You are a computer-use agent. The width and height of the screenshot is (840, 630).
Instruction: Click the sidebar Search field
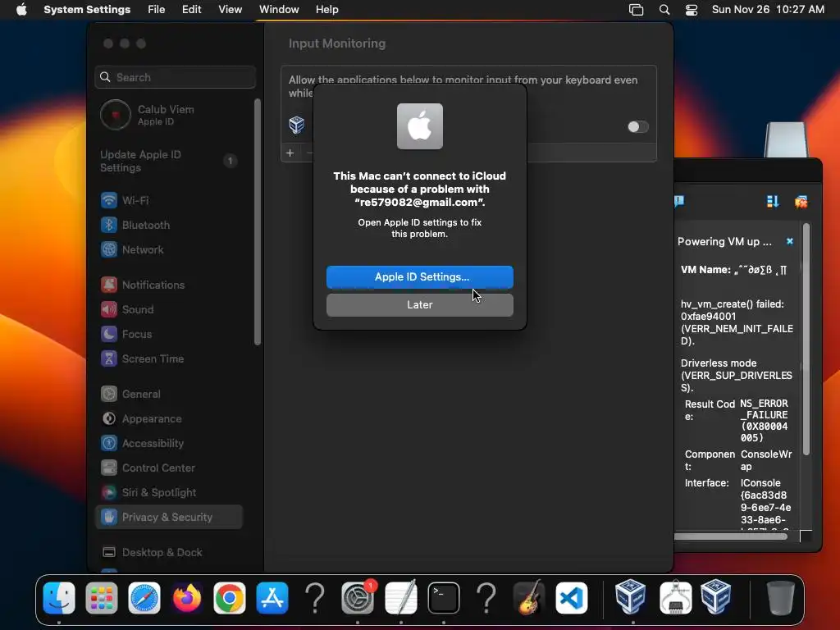coord(176,77)
